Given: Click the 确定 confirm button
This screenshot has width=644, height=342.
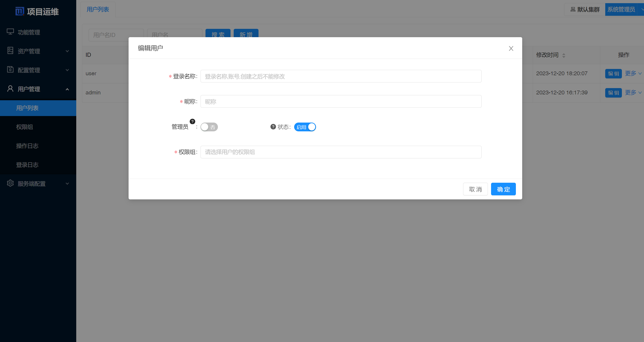Looking at the screenshot, I should (x=503, y=189).
